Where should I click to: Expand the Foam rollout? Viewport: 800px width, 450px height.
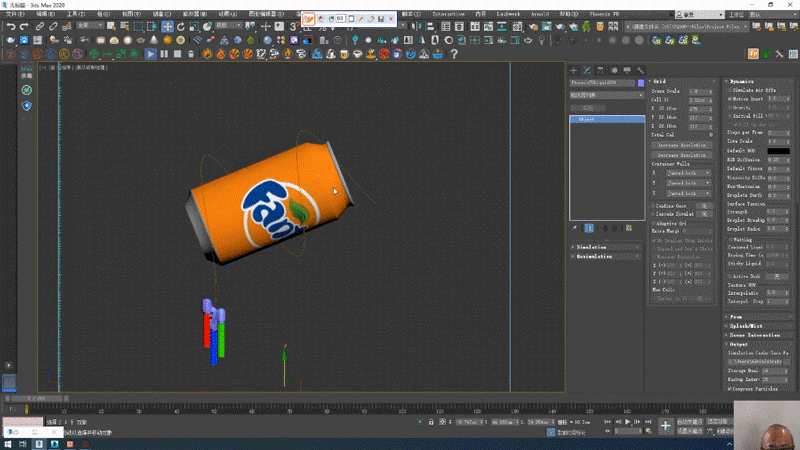759,317
